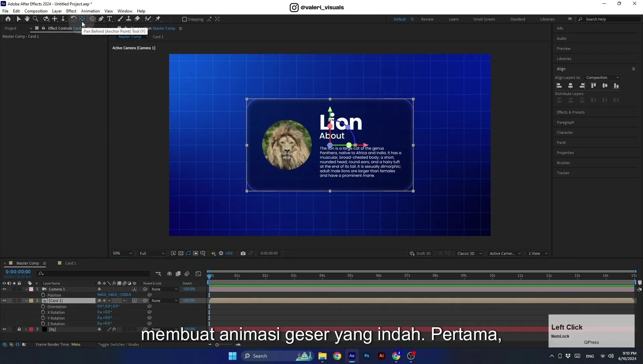Toggle the stopwatch for Camera Position
The width and height of the screenshot is (643, 364).
(x=43, y=295)
